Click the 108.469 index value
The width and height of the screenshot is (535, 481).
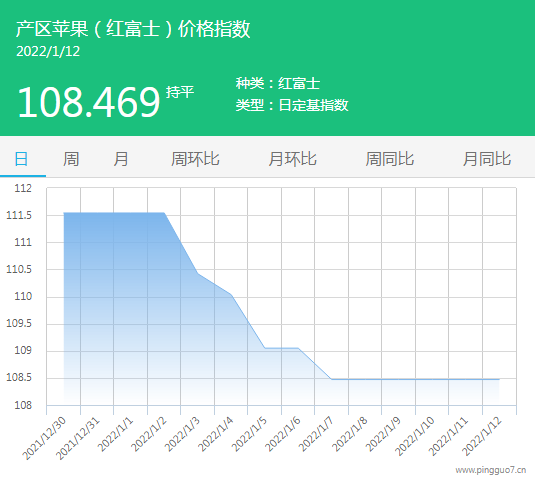coord(88,102)
